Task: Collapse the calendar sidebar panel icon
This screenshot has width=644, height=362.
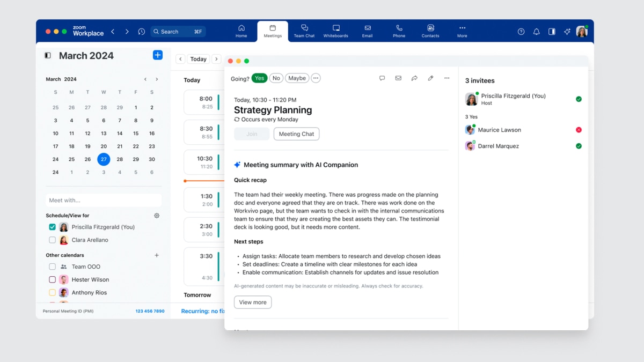Action: 48,55
